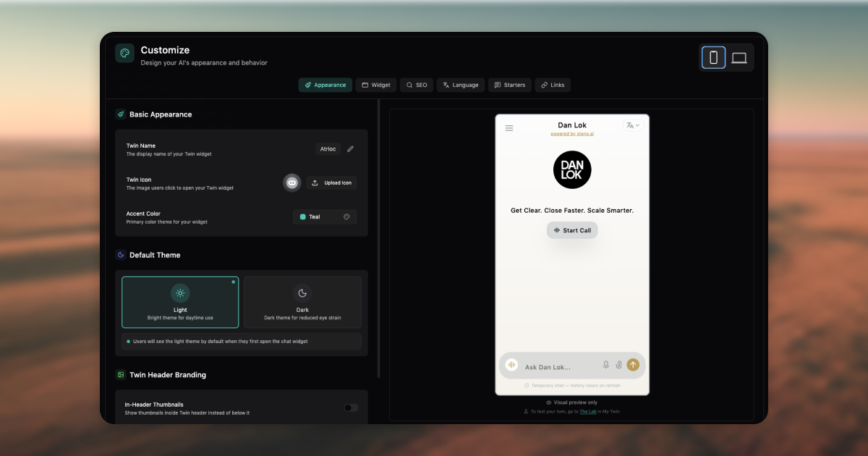This screenshot has width=868, height=456.
Task: Click the Atrioc twin name value
Action: coord(328,149)
